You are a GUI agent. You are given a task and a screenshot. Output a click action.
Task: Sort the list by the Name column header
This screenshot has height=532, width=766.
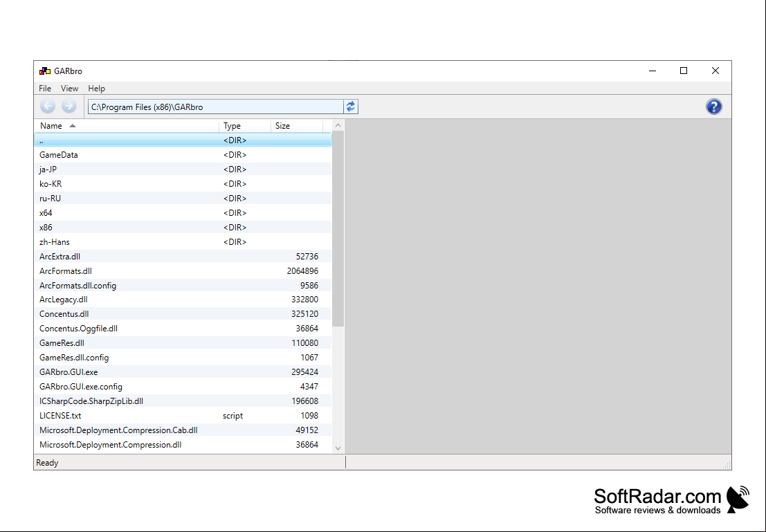tap(127, 125)
